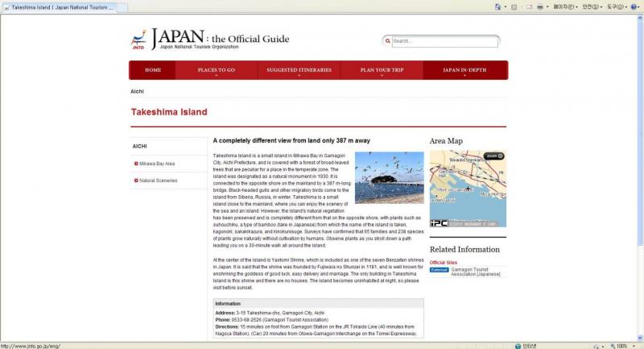
Task: Click the search magnifier icon
Action: click(388, 41)
